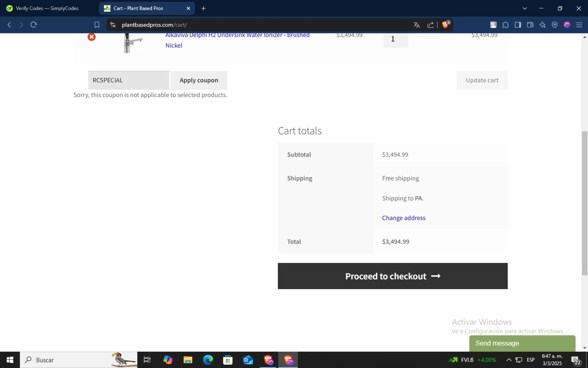
Task: Open the browser main menu hamburger icon
Action: tap(579, 25)
